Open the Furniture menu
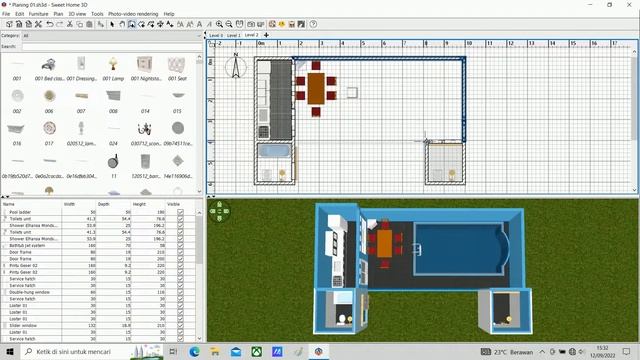The width and height of the screenshot is (640, 360). pos(38,14)
